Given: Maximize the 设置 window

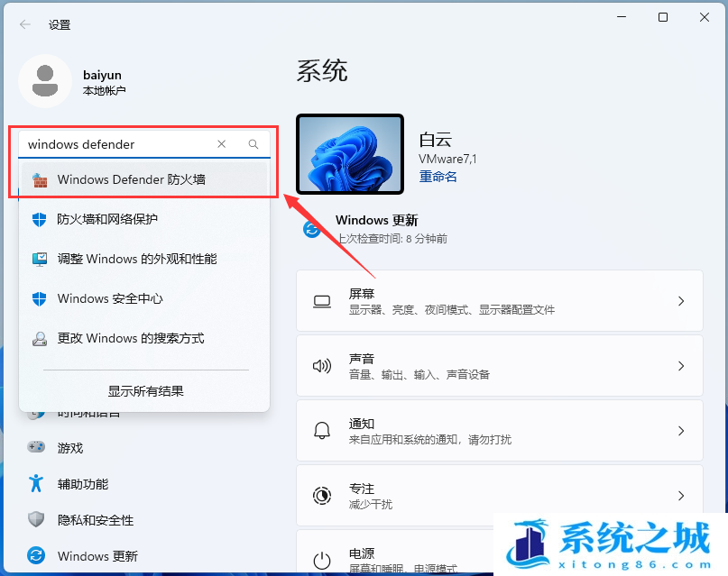Looking at the screenshot, I should pos(663,17).
